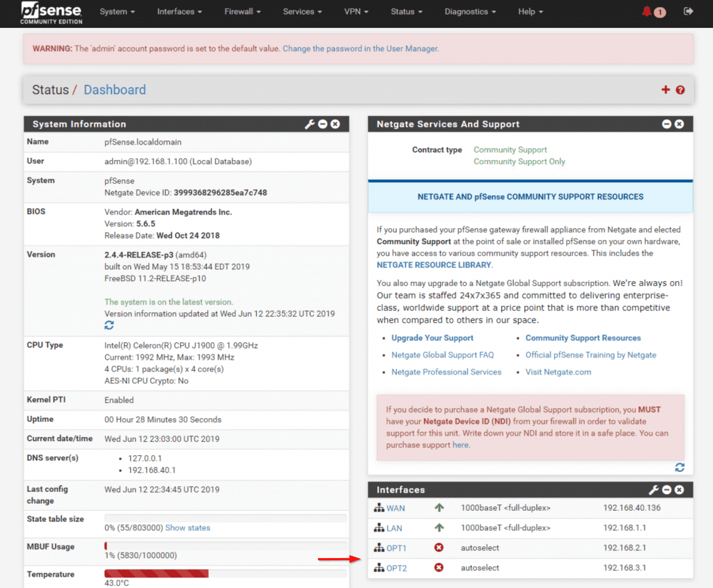Image resolution: width=713 pixels, height=588 pixels.
Task: Open the OPT2 interface link
Action: 396,568
